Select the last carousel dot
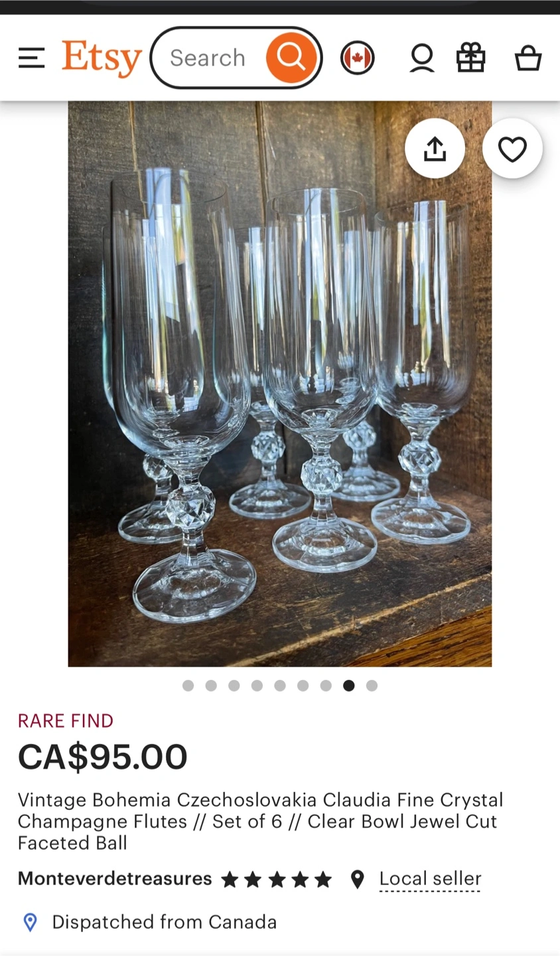Viewport: 560px width, 956px height. 372,686
